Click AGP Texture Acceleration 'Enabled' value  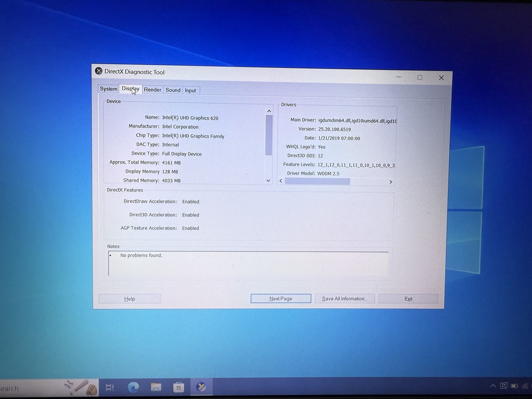coord(190,228)
